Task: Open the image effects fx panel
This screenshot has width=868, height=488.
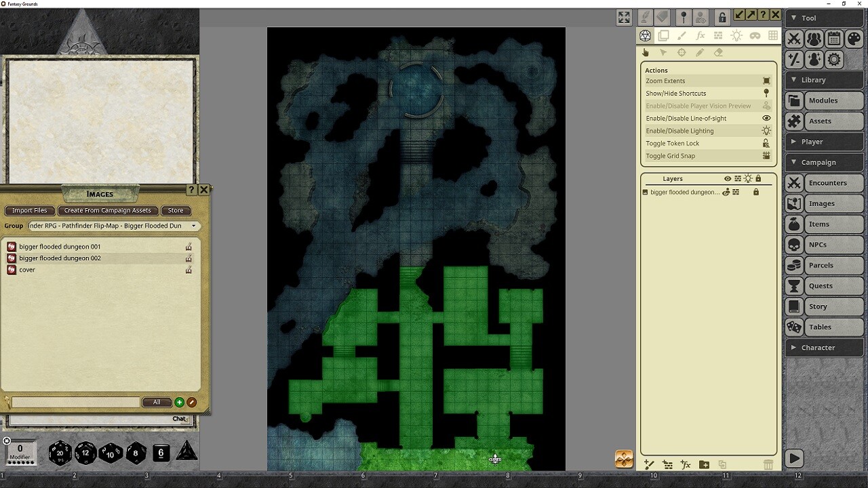Action: coord(700,35)
